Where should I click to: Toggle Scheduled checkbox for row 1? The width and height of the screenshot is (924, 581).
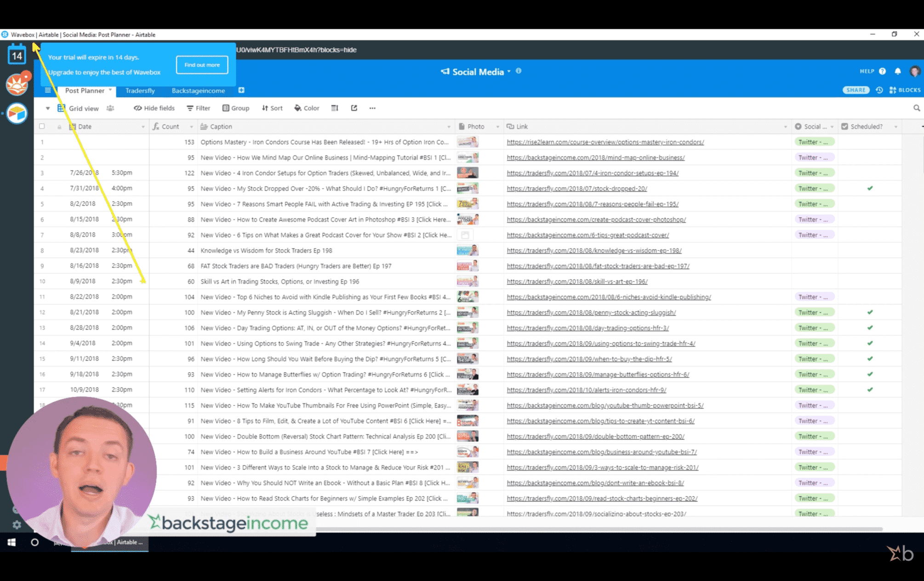pos(870,142)
